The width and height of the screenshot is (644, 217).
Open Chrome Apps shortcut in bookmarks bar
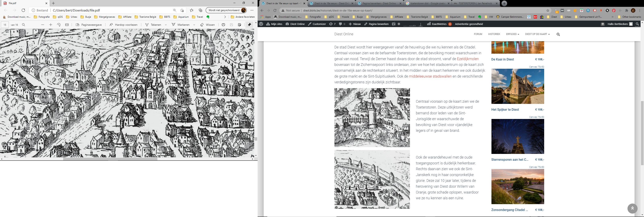point(265,17)
